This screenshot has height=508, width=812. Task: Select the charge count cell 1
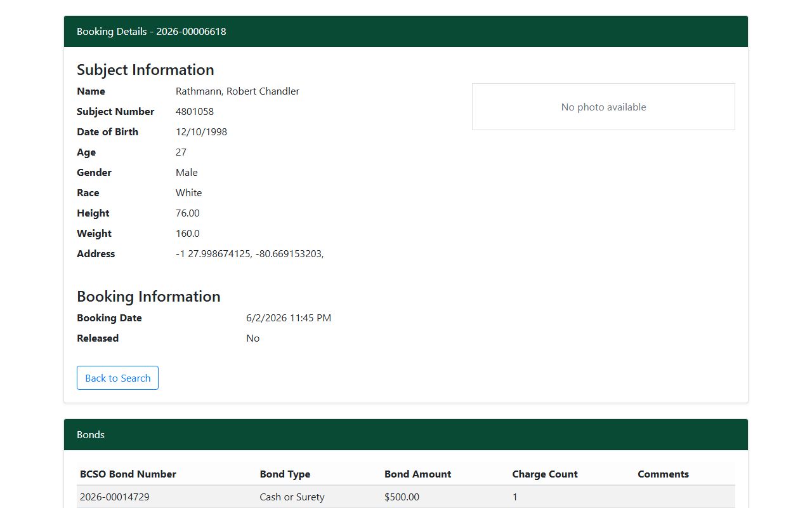coord(514,497)
